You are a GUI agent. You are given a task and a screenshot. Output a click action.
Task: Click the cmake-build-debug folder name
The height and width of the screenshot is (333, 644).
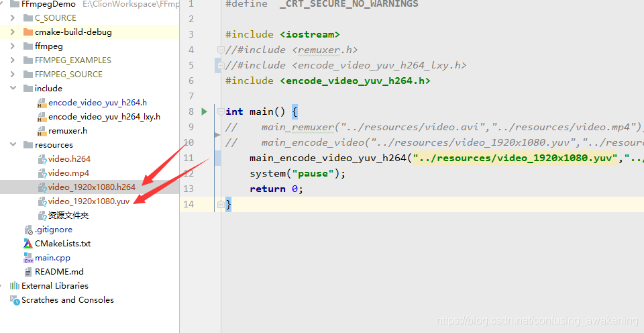73,32
